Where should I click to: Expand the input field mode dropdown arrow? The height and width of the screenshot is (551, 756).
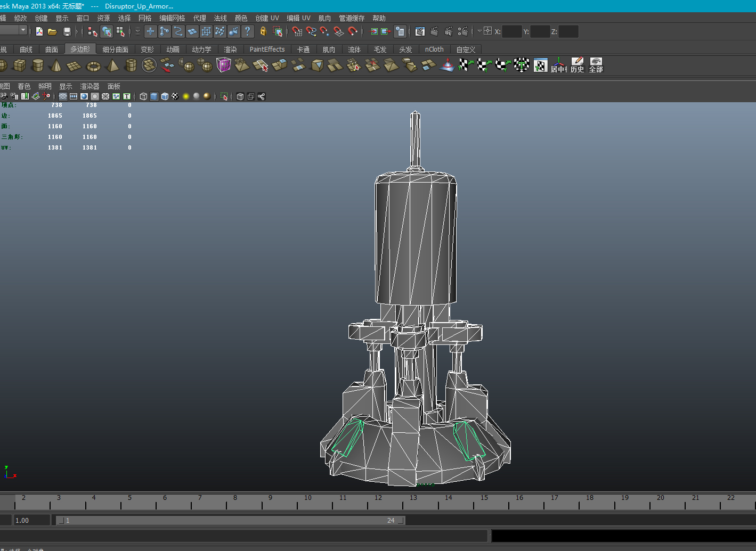point(479,31)
